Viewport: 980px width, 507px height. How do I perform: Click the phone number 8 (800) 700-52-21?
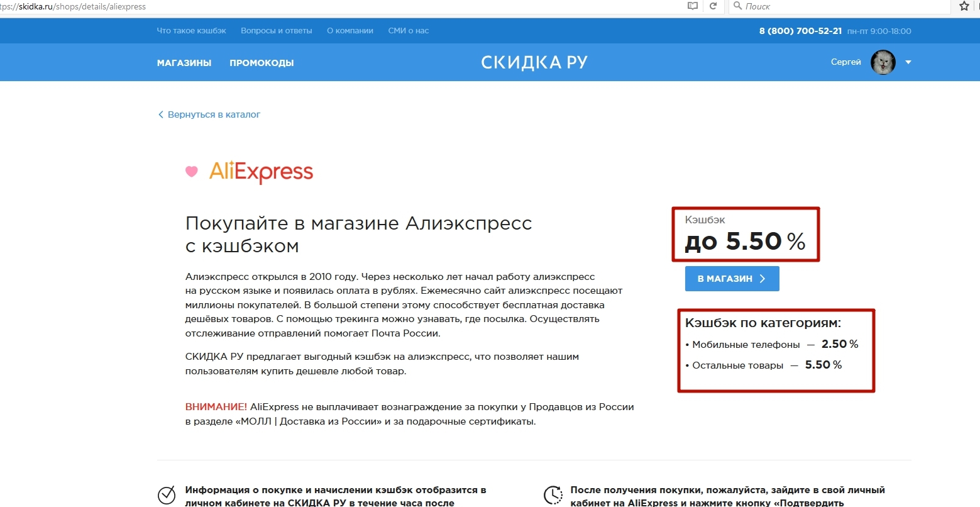[x=800, y=31]
